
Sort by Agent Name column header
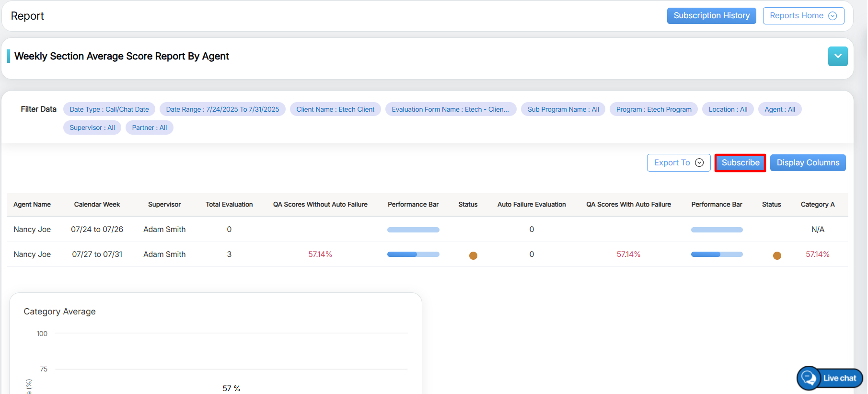point(32,204)
